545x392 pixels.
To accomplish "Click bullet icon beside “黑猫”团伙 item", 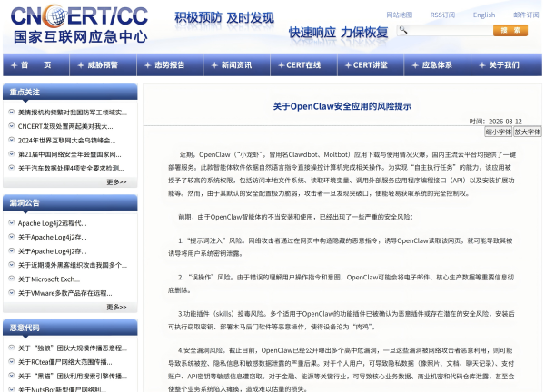I will (x=12, y=376).
